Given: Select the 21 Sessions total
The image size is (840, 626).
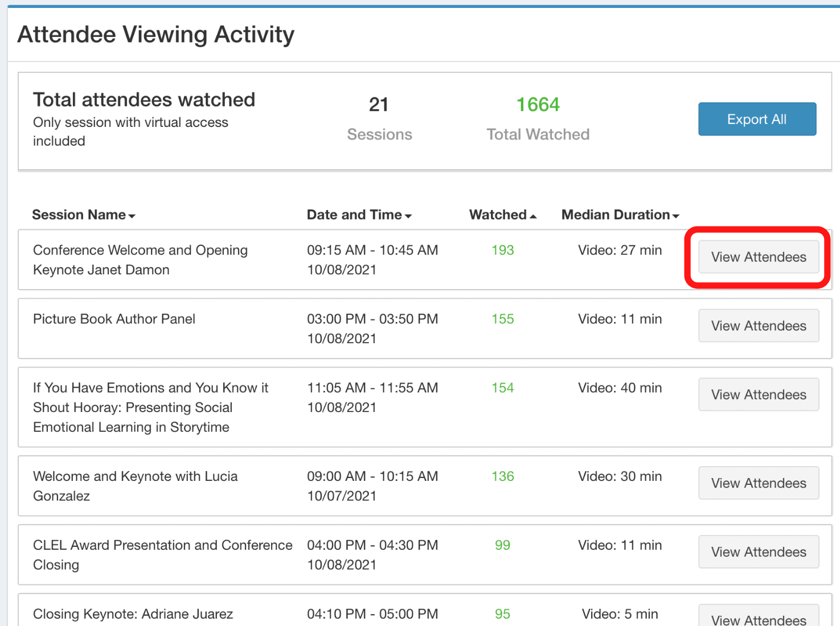Looking at the screenshot, I should (x=379, y=105).
